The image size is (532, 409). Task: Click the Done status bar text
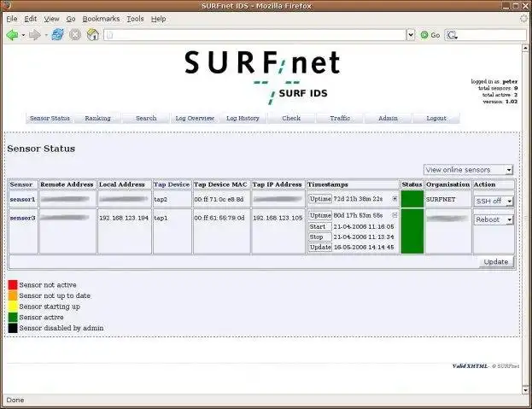tap(15, 400)
